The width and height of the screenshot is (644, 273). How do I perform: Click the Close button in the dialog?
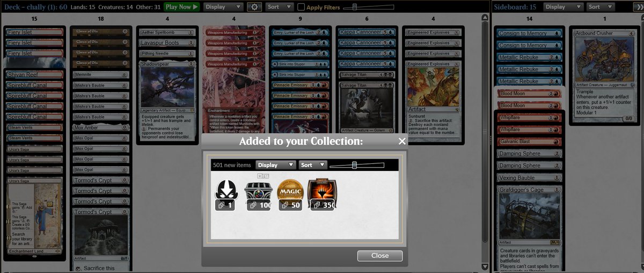[x=380, y=256]
